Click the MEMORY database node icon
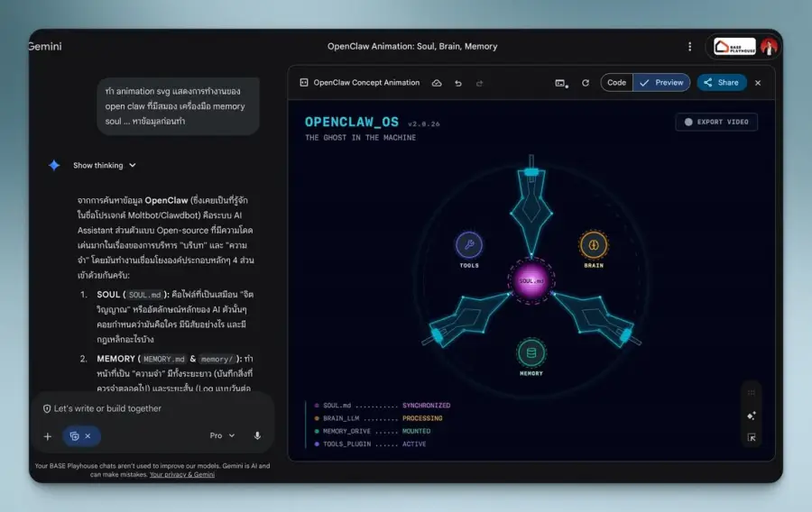812x512 pixels. 531,352
